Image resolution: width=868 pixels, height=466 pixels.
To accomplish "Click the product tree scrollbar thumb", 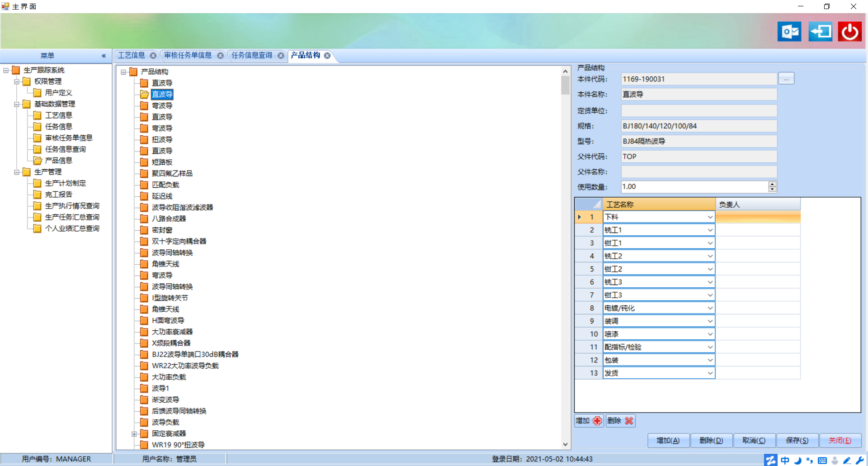I will [x=565, y=85].
